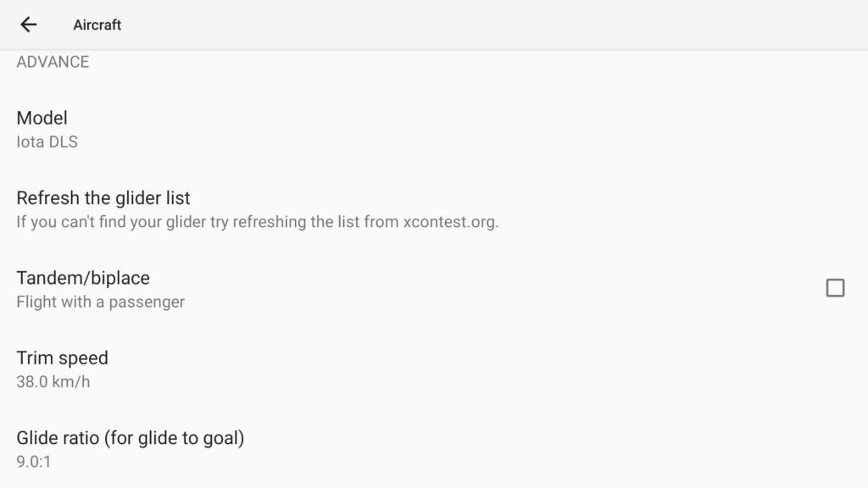
Task: Tap the Model label text
Action: click(42, 118)
